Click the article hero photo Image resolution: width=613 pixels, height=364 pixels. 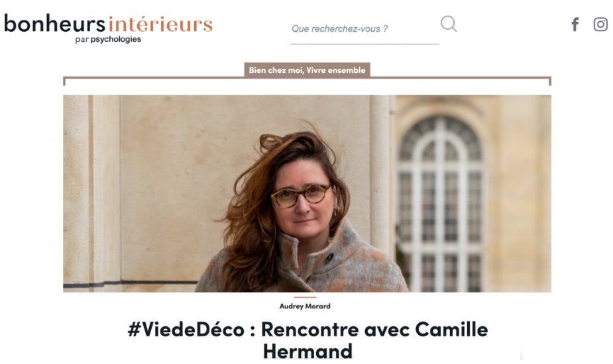click(307, 193)
